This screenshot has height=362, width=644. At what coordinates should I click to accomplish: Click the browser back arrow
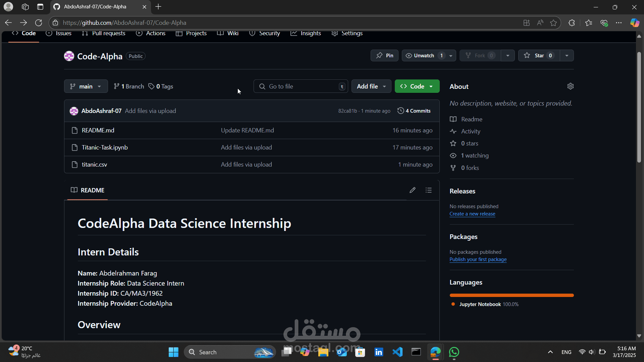[8, 23]
